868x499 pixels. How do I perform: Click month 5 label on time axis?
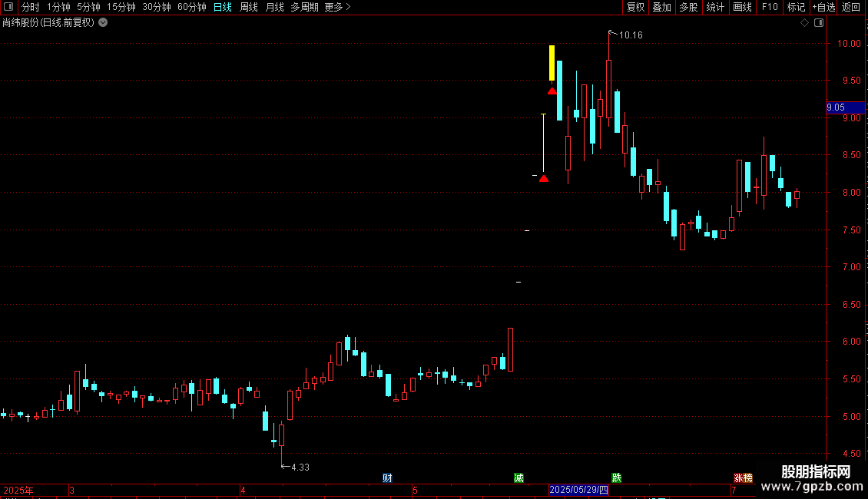tap(415, 491)
